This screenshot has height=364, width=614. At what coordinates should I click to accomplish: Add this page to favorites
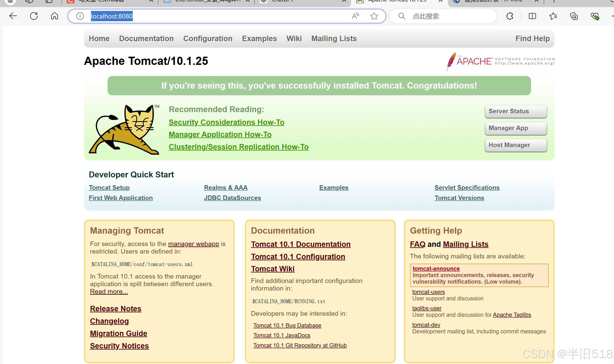(x=374, y=16)
